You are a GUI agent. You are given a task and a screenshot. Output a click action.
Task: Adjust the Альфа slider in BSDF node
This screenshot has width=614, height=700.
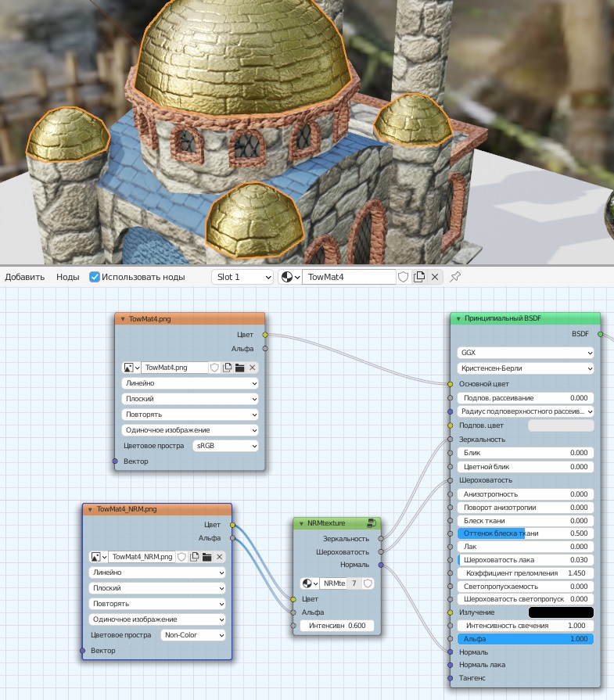pyautogui.click(x=526, y=639)
